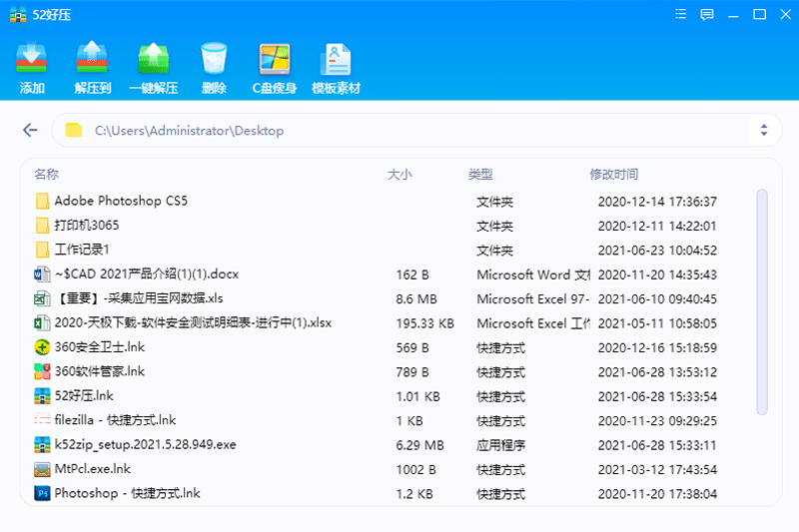Sort by 类型 column header
This screenshot has height=532, width=799.
[480, 175]
